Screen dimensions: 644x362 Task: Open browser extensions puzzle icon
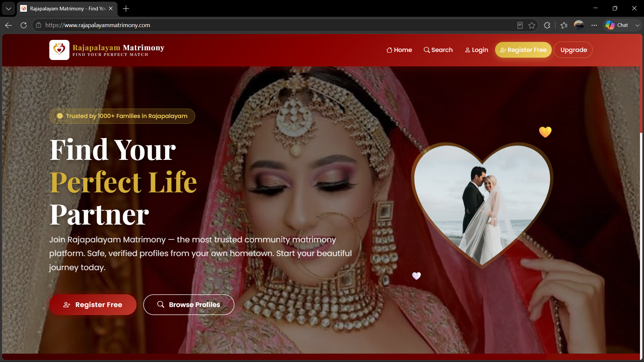point(547,25)
